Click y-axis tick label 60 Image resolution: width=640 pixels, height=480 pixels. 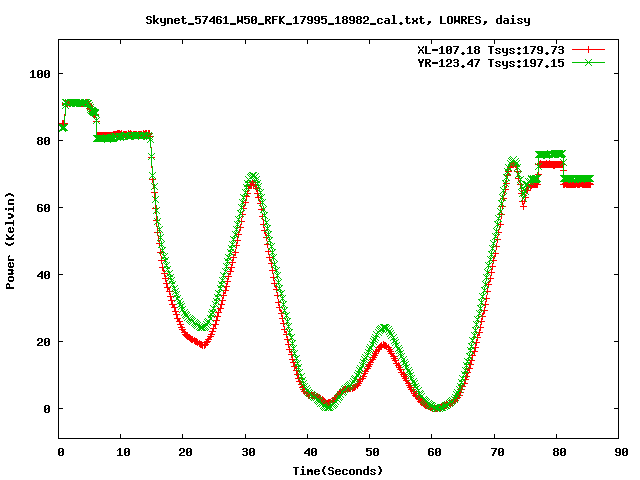43,208
